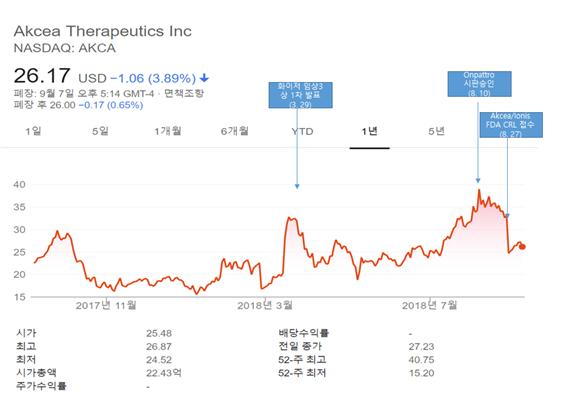Switch to the 5일 range tab

(100, 131)
